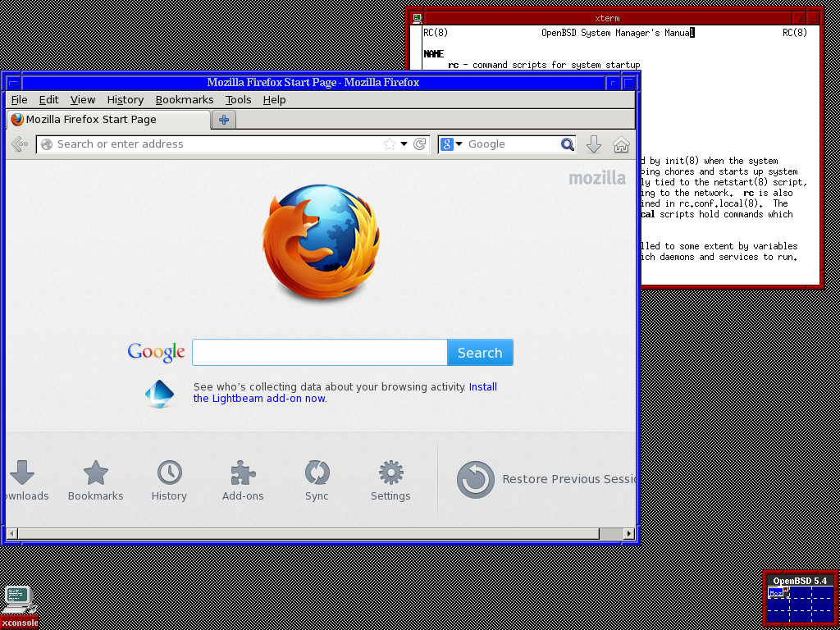Viewport: 840px width, 630px height.
Task: Open the View menu
Action: coord(83,99)
